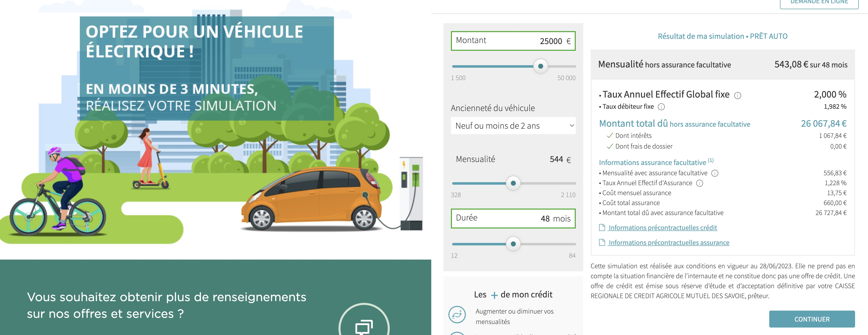The height and width of the screenshot is (335, 868).
Task: Click the adjust monthly payments circular icon
Action: 457,314
